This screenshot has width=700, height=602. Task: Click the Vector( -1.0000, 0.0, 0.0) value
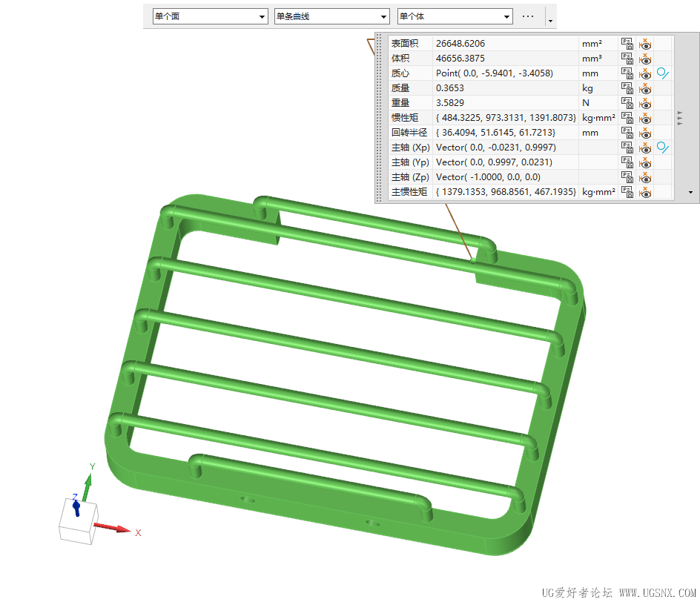(488, 176)
